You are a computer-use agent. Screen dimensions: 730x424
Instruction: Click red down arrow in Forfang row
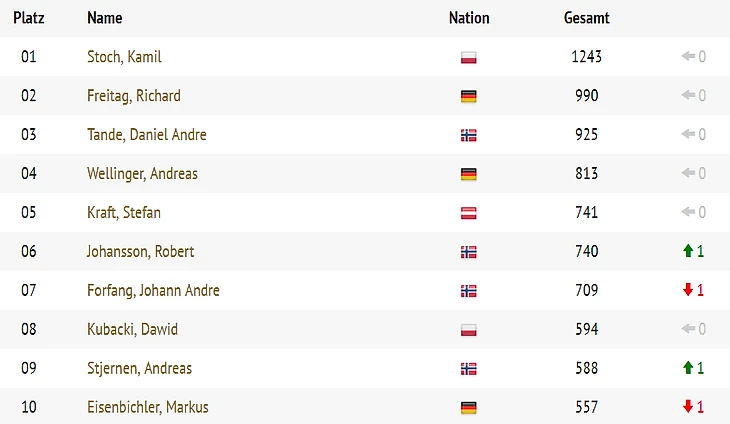click(x=688, y=291)
